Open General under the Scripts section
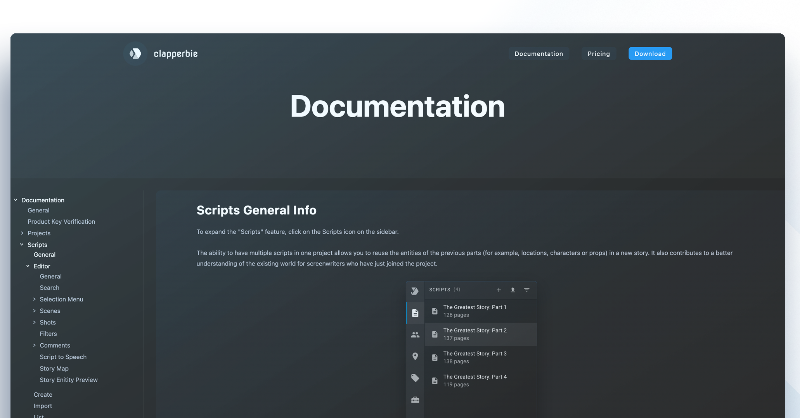Viewport: 800px width, 418px height. (x=44, y=255)
